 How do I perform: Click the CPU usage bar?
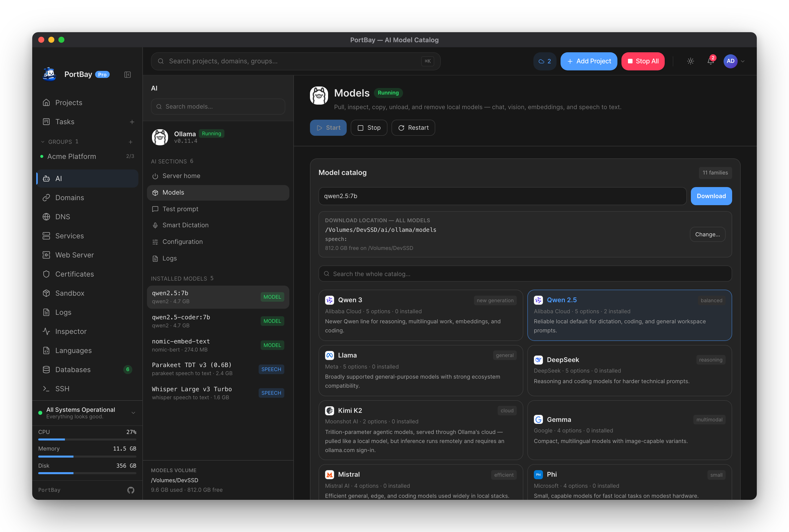(x=87, y=439)
